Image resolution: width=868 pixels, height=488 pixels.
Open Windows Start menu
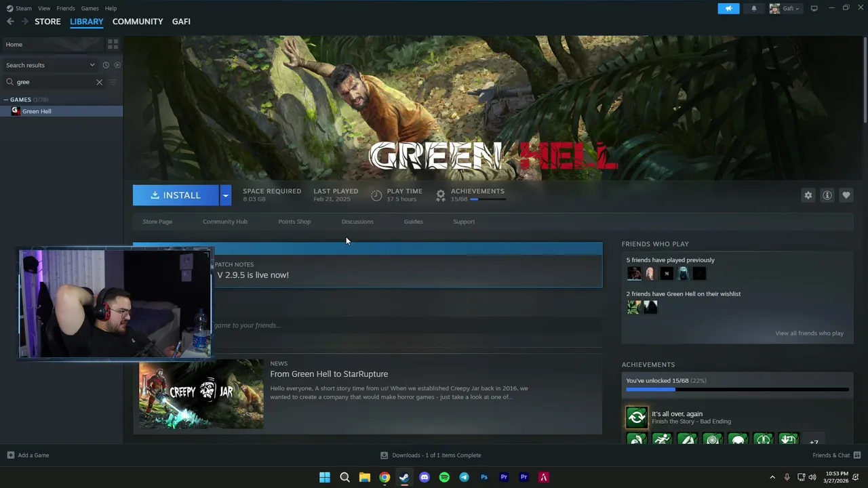pos(325,477)
